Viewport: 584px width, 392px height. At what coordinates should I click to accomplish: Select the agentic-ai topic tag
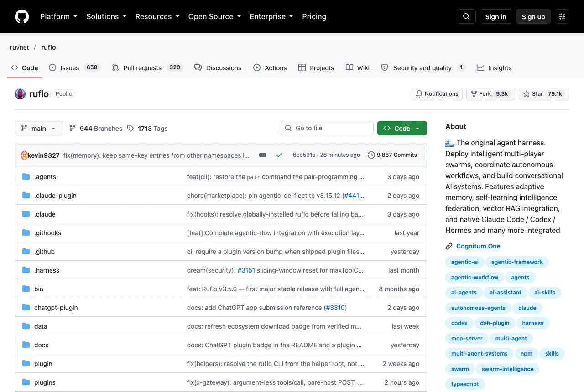(465, 262)
